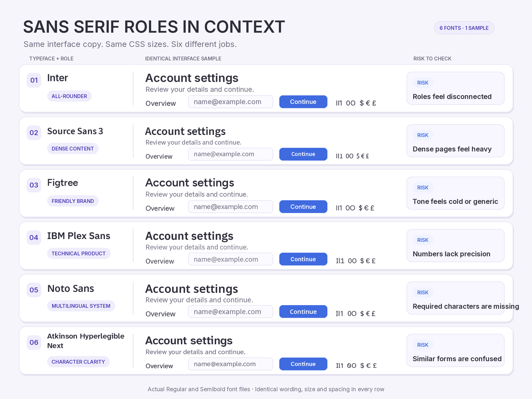Click the Il1 glyph sample in Atkinson Hyperlegible row
532x399 pixels.
(339, 366)
